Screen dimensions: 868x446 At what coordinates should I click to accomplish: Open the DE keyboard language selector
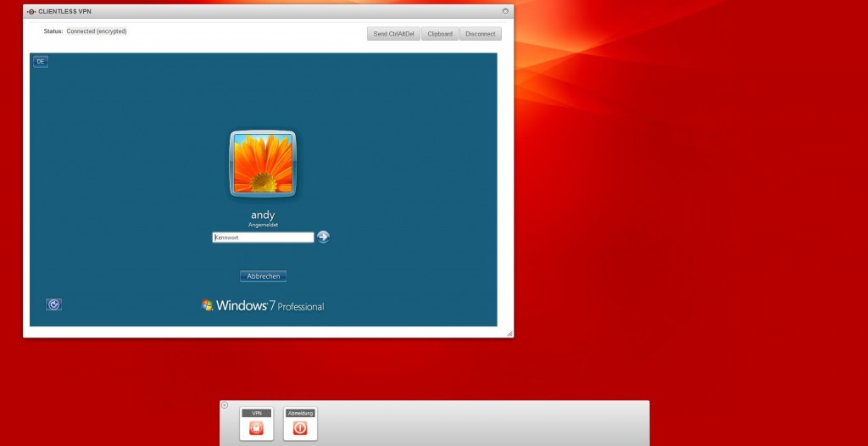[x=41, y=61]
